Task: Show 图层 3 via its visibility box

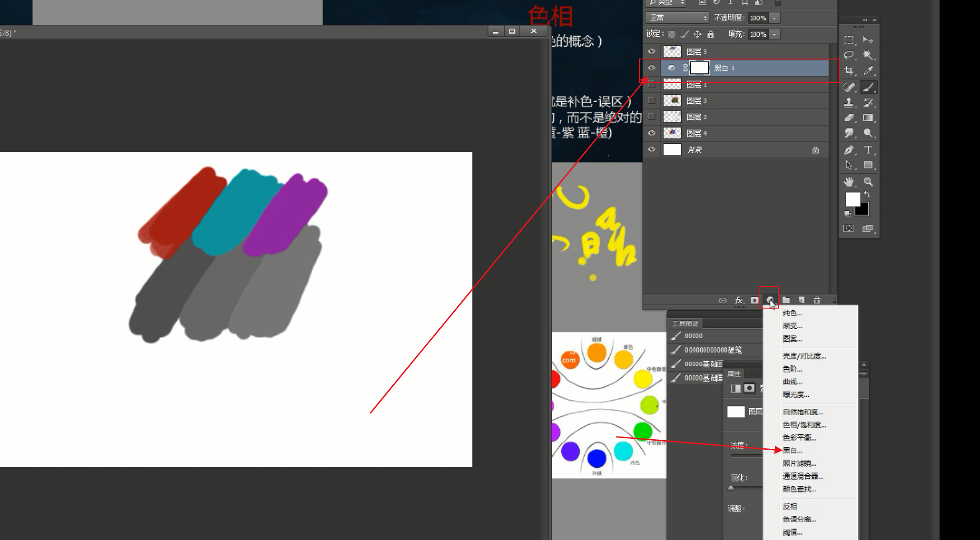Action: 652,100
